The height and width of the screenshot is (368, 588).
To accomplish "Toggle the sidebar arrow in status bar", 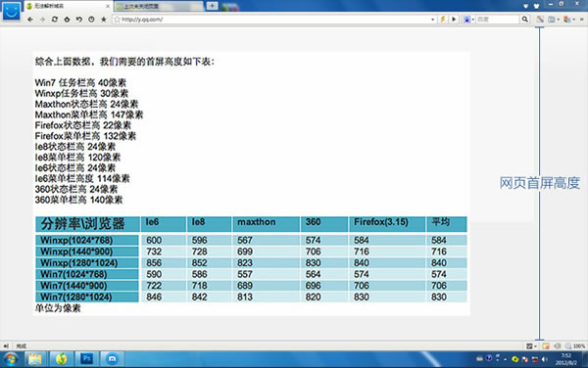I will pos(6,345).
